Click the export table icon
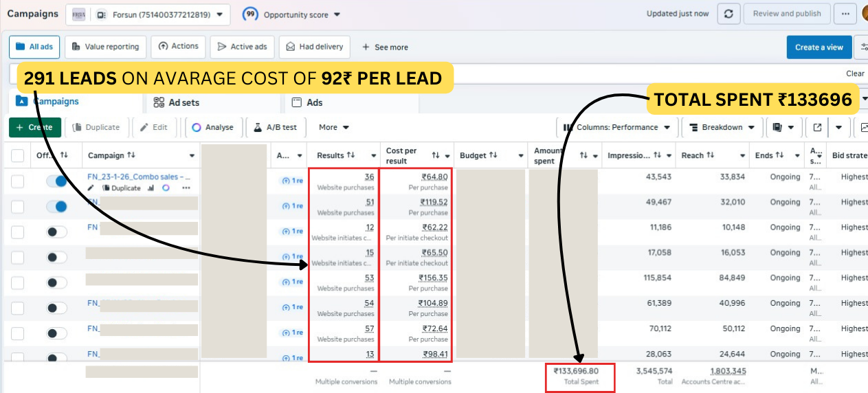 tap(817, 127)
